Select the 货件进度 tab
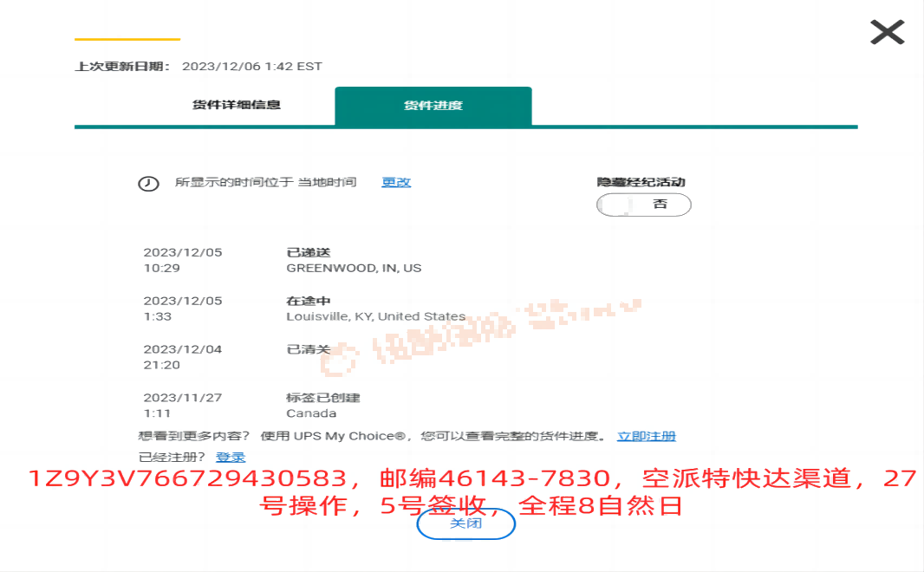 [x=433, y=106]
